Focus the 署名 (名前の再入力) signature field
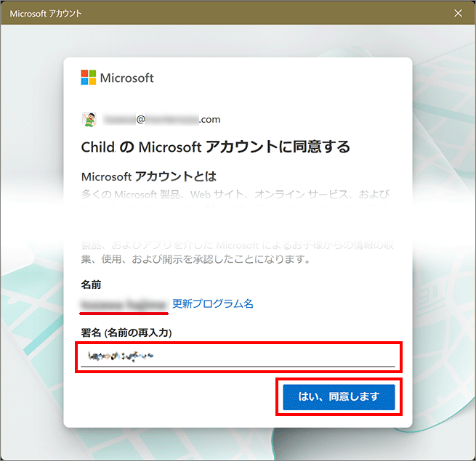Viewport: 476px width, 461px height. (x=238, y=356)
